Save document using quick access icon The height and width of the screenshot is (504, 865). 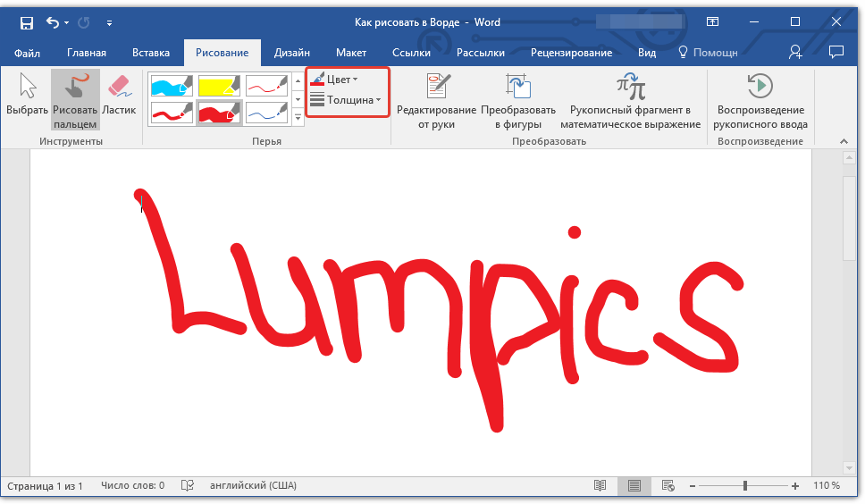tap(26, 21)
